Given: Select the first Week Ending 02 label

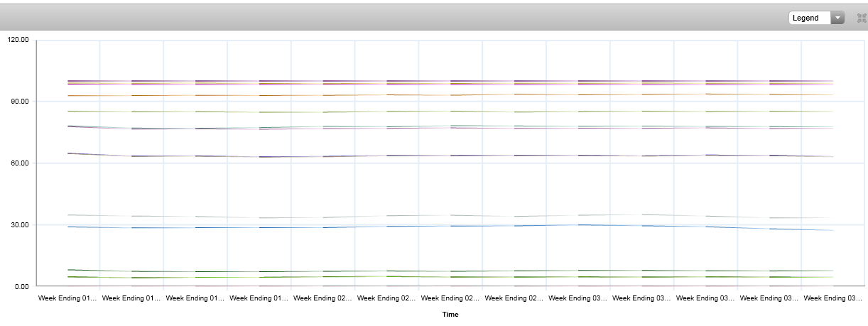Looking at the screenshot, I should [x=322, y=298].
